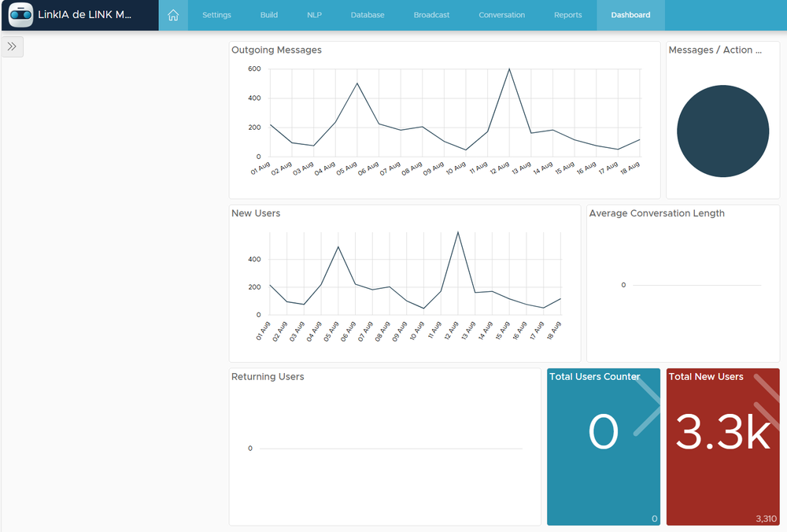787x532 pixels.
Task: Click the home icon in the navigation bar
Action: 172,14
